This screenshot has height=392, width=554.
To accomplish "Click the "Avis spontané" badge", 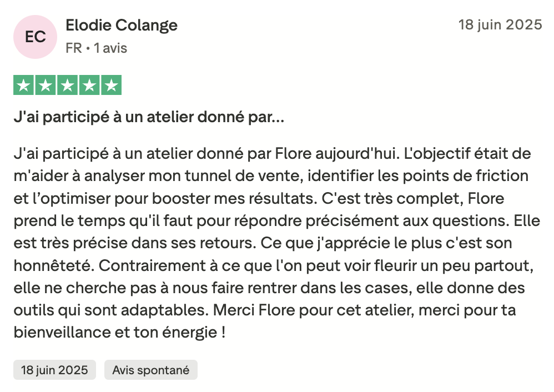I will point(150,370).
